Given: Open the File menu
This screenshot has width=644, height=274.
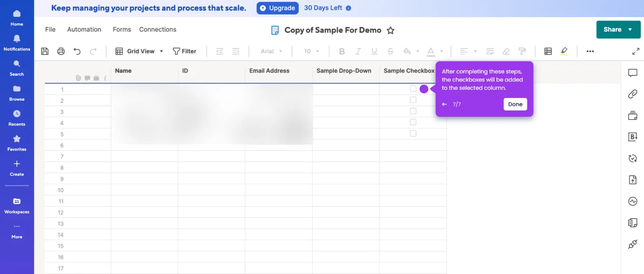Looking at the screenshot, I should [50, 29].
